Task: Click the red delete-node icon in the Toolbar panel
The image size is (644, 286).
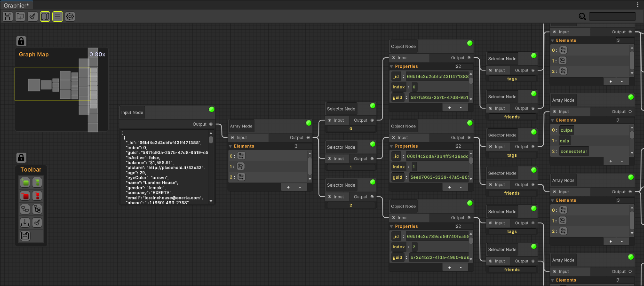Action: coord(25,196)
